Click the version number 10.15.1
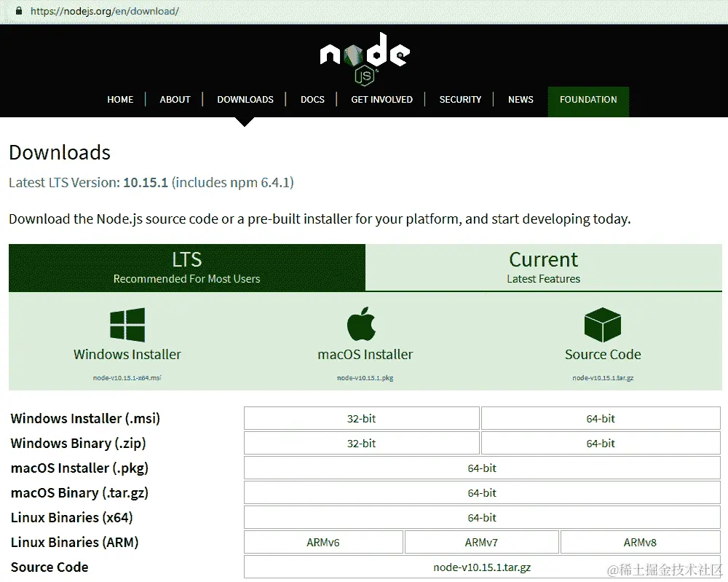This screenshot has width=728, height=582. [146, 183]
